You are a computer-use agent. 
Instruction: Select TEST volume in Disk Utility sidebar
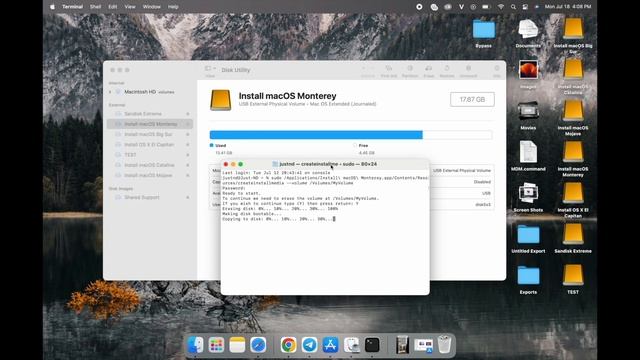tap(149, 155)
